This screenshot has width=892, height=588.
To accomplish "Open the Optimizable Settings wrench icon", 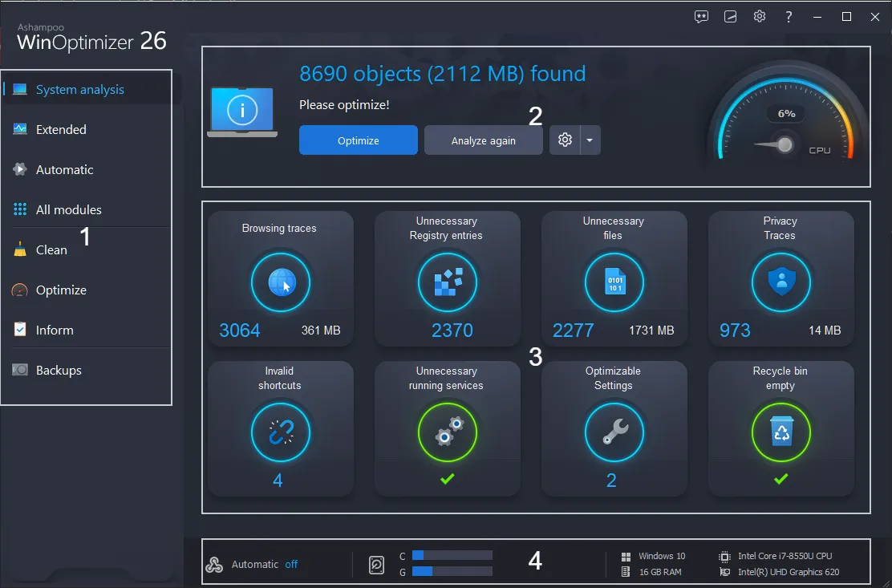I will 614,432.
